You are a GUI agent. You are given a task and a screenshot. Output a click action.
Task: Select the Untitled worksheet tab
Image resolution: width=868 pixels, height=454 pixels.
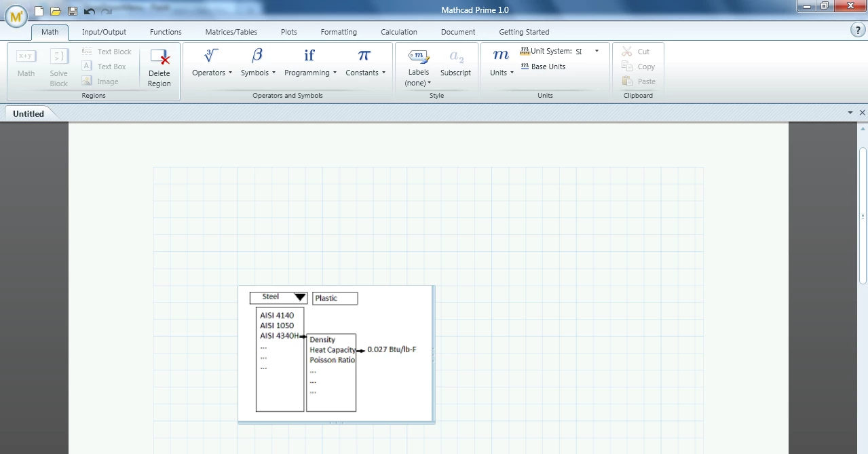point(29,113)
